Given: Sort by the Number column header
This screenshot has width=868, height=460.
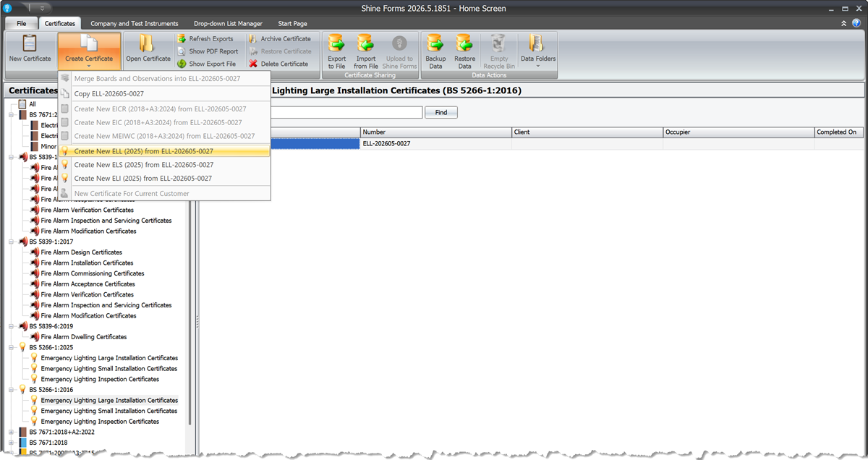Looking at the screenshot, I should 435,132.
